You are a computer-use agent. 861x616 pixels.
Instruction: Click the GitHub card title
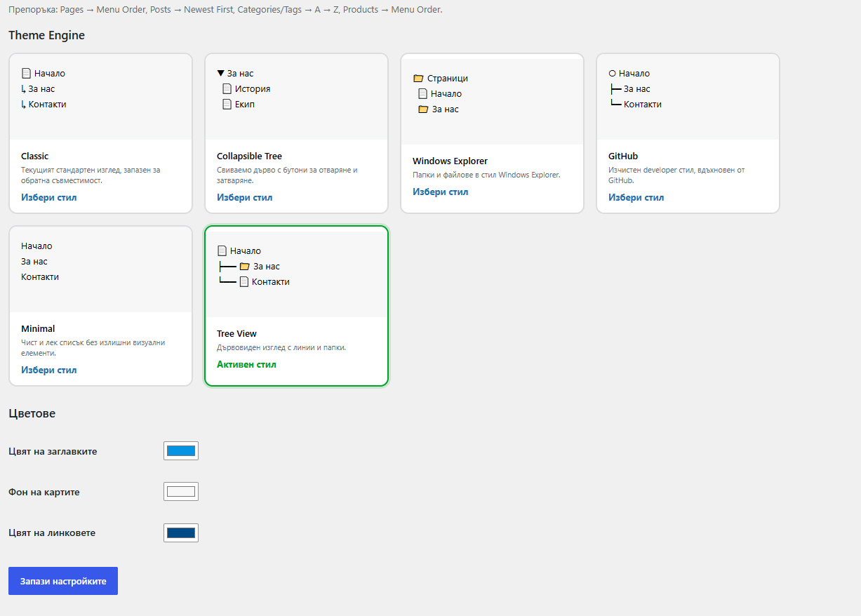(x=623, y=156)
